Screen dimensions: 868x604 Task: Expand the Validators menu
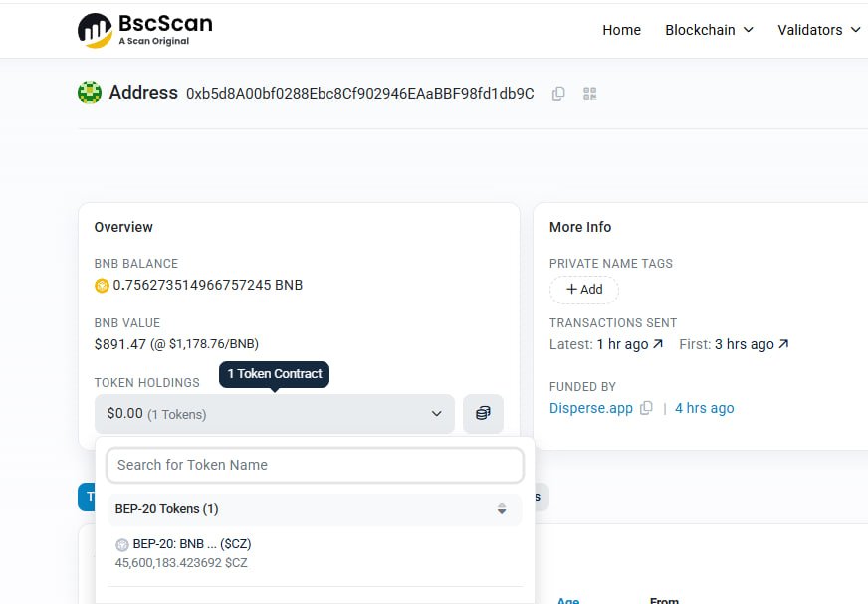(x=818, y=30)
